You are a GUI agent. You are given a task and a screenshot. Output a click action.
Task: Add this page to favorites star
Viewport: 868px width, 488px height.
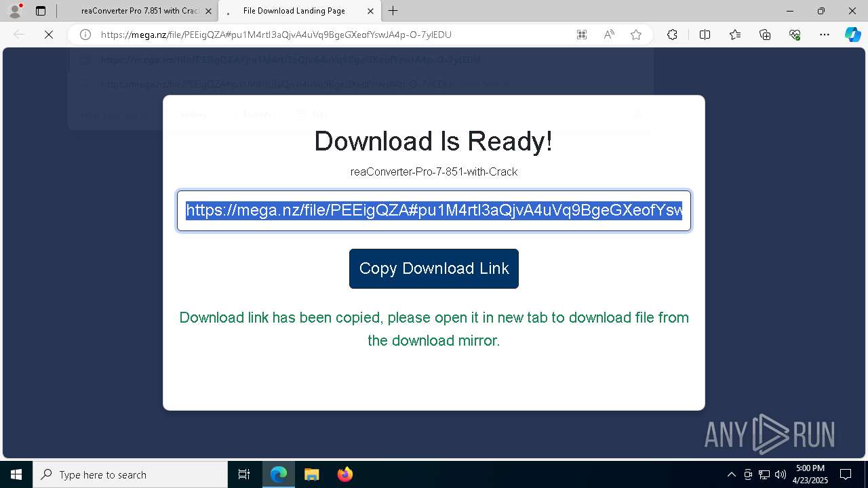(x=636, y=35)
